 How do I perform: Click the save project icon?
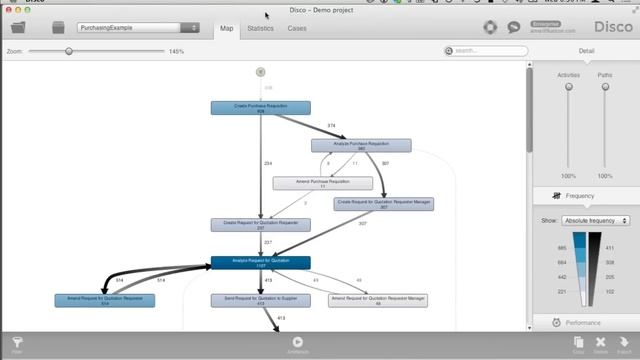pos(58,27)
